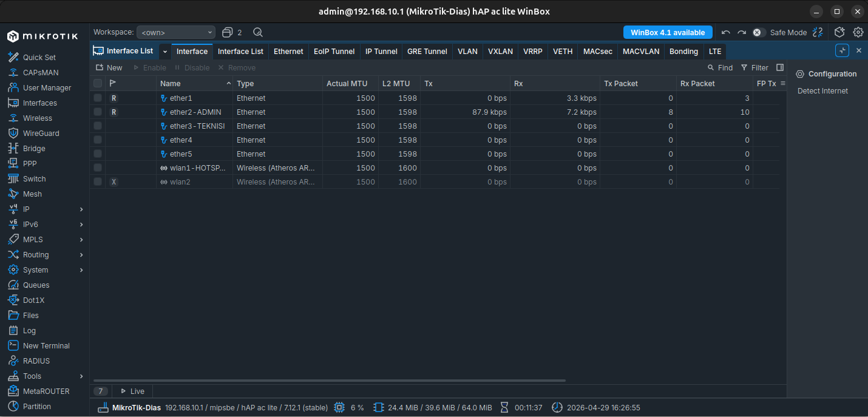Open Switch sidebar icon

13,178
